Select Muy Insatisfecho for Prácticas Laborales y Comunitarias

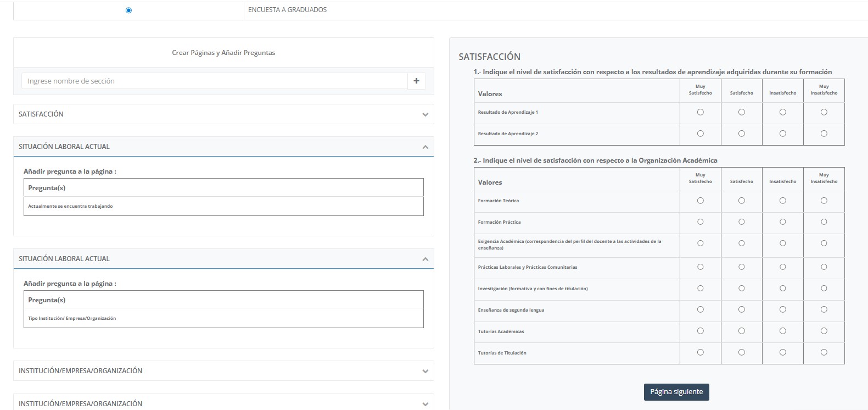click(824, 267)
